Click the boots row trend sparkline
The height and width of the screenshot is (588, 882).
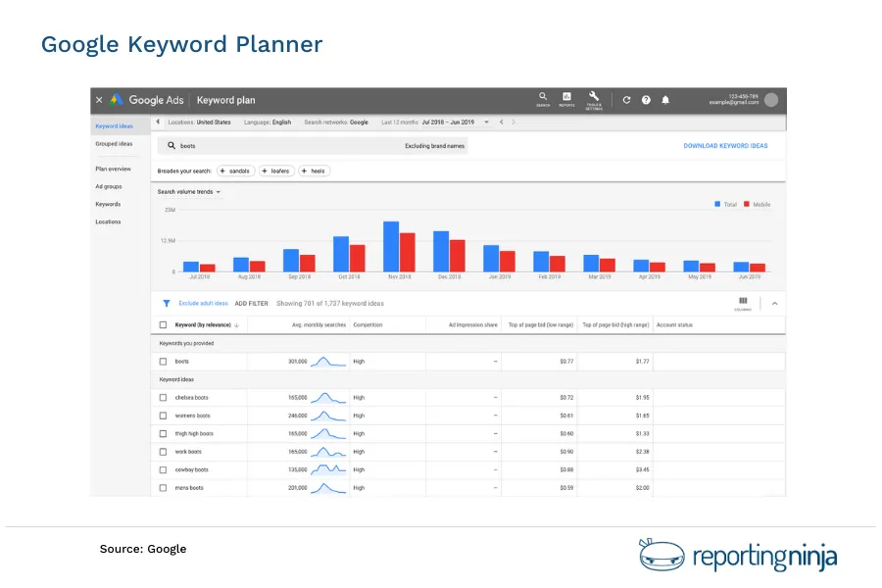pyautogui.click(x=328, y=362)
